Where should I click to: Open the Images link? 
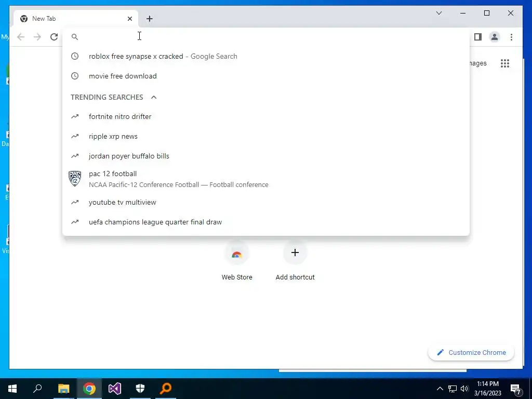(478, 63)
